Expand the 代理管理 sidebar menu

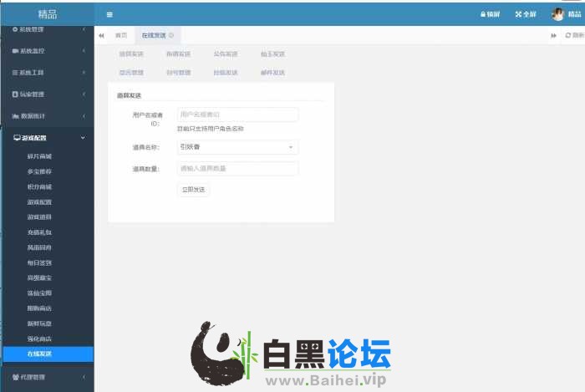(x=47, y=377)
